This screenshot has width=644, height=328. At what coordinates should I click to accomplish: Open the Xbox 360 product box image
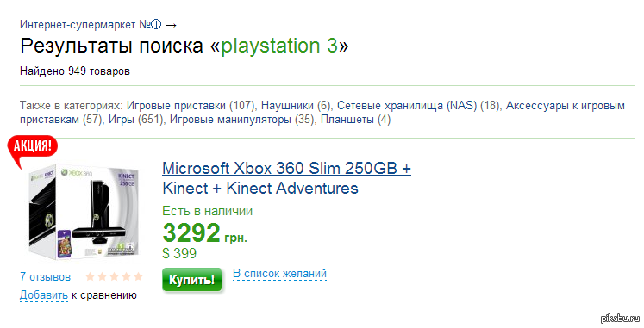click(84, 212)
